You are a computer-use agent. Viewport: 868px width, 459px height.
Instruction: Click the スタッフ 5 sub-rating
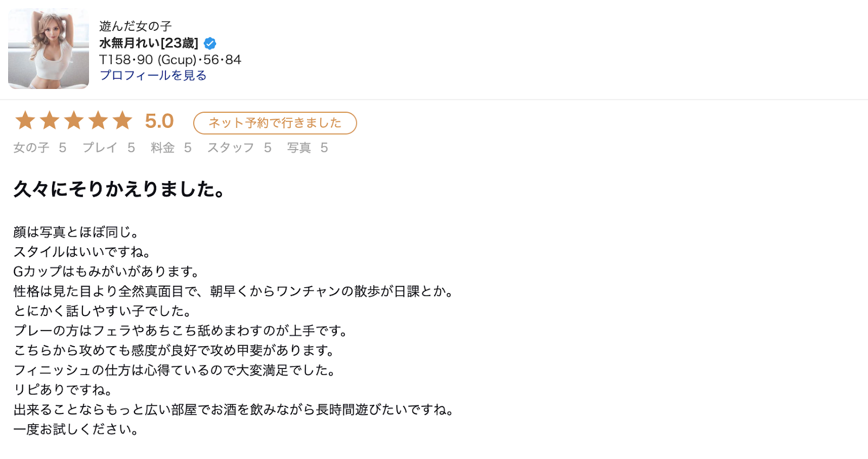point(239,148)
